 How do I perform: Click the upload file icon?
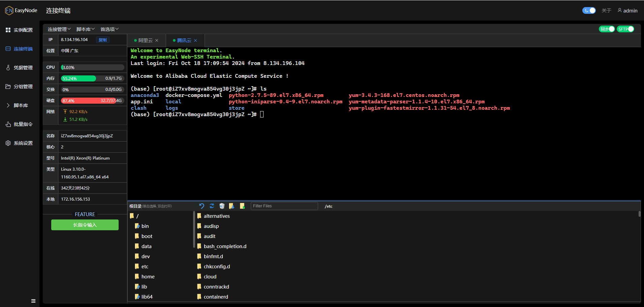click(242, 206)
